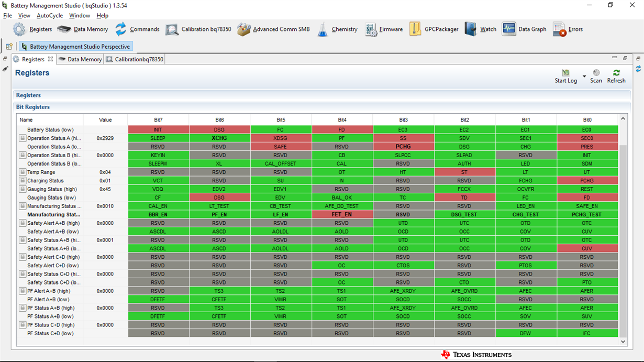This screenshot has height=362, width=644.
Task: Toggle the DSG_TEST bit
Action: (464, 214)
